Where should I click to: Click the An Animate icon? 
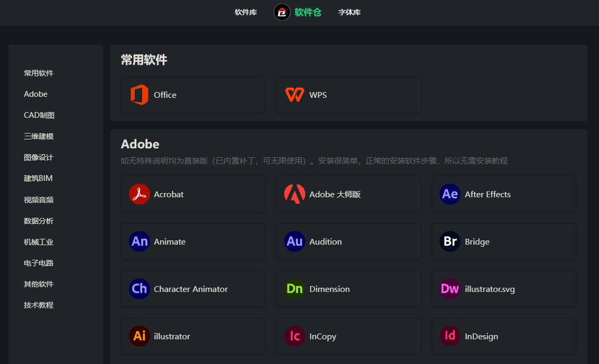(139, 241)
